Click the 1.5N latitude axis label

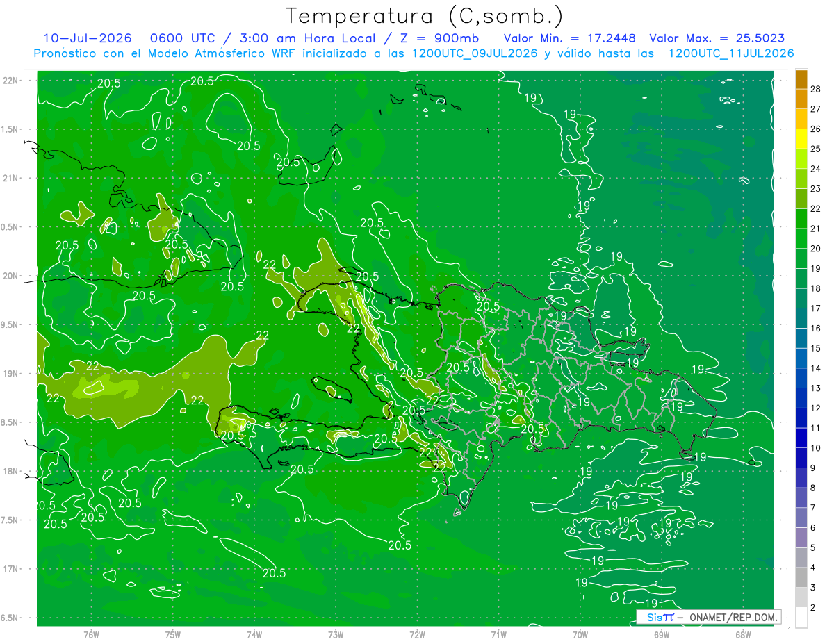[10, 129]
